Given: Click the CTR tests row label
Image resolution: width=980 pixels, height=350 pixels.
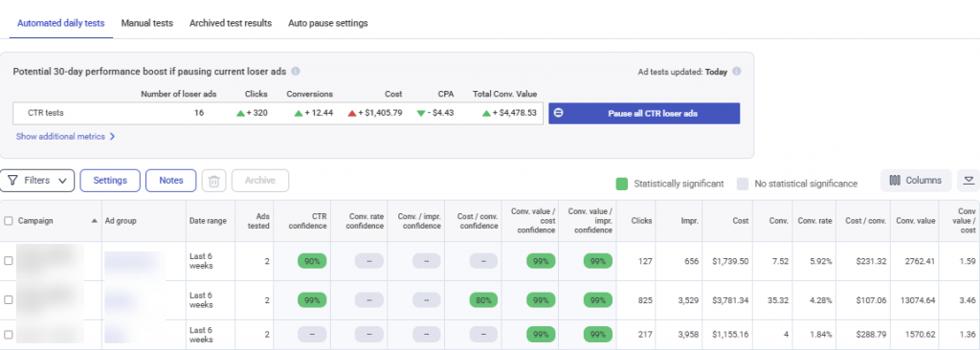Looking at the screenshot, I should pos(46,113).
